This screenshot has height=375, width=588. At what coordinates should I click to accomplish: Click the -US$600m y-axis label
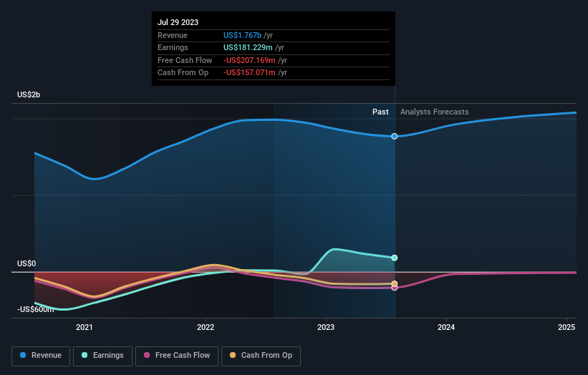click(x=36, y=309)
